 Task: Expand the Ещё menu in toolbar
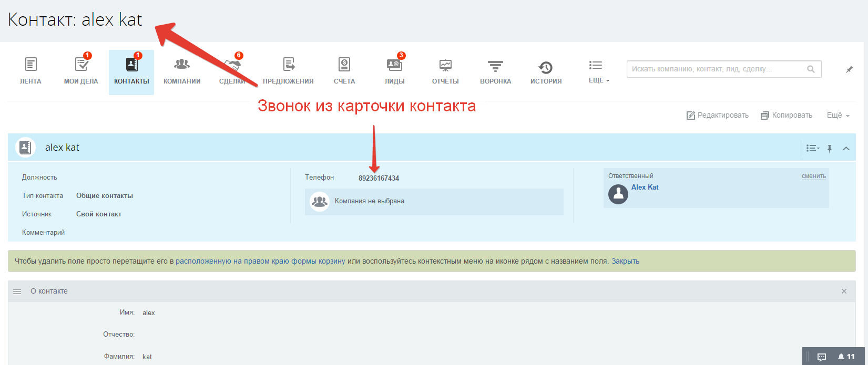(x=598, y=71)
